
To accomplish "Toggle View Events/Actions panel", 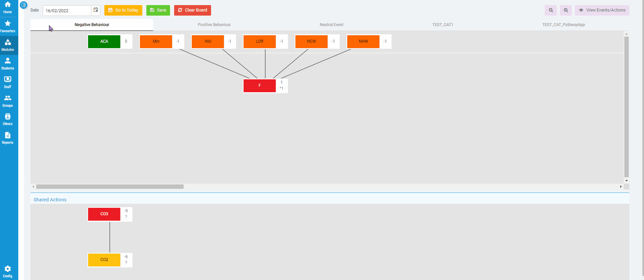I will click(x=602, y=10).
